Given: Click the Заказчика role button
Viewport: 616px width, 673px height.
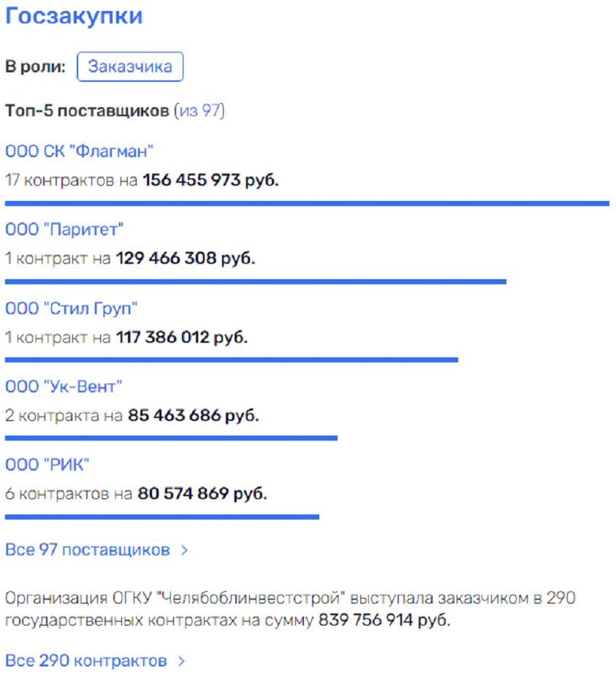Looking at the screenshot, I should [x=130, y=66].
